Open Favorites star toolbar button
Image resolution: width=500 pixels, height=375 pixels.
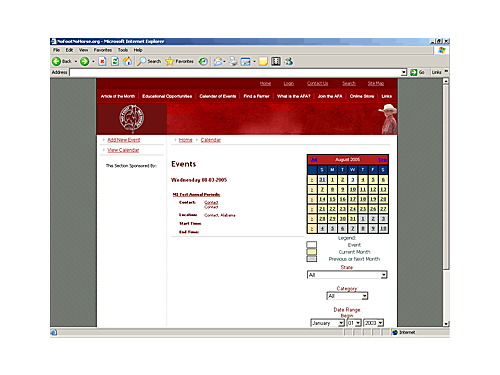[179, 61]
